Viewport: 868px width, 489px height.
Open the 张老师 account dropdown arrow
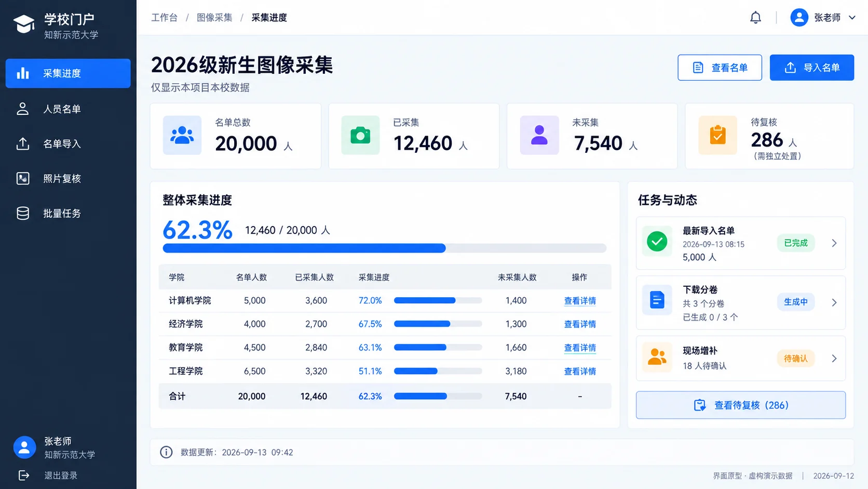coord(852,18)
